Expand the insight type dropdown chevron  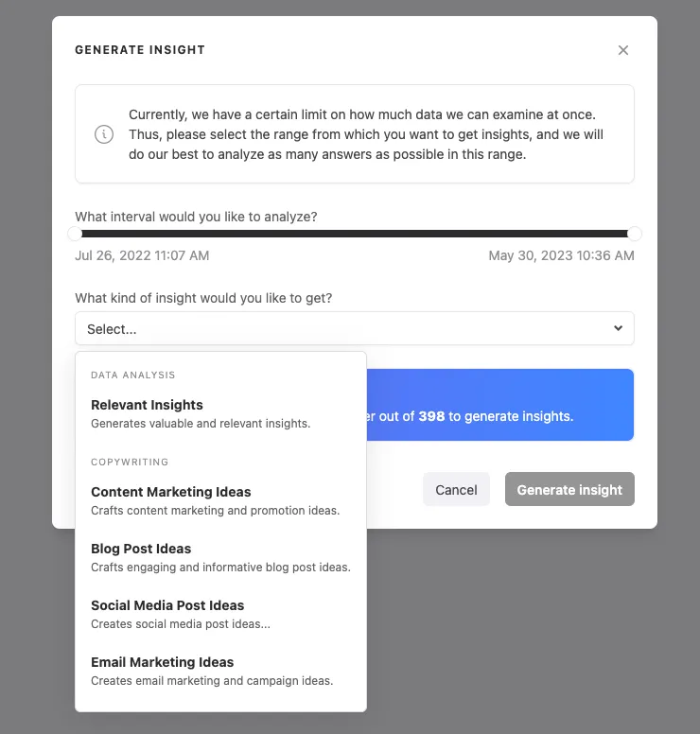click(618, 328)
